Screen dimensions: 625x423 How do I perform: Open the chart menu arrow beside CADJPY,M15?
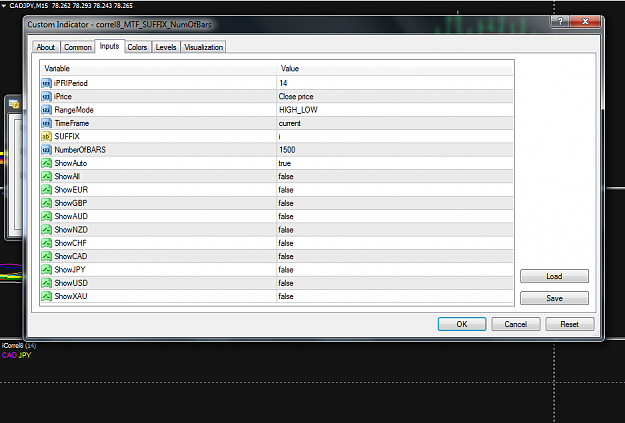click(x=4, y=6)
